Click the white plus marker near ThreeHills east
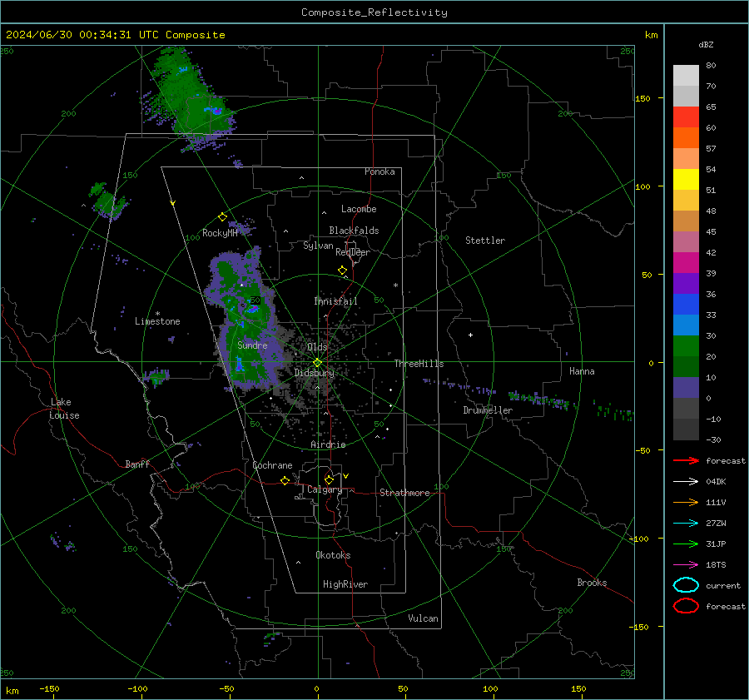This screenshot has width=749, height=700. (x=470, y=335)
